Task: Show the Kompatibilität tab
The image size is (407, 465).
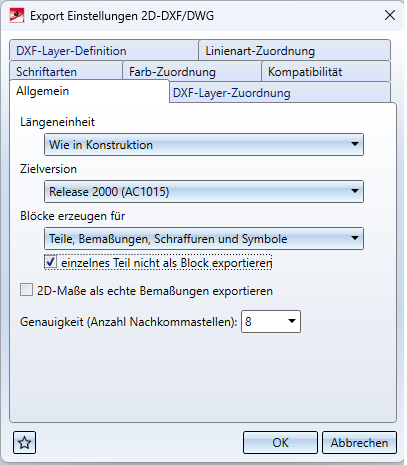Action: (326, 71)
